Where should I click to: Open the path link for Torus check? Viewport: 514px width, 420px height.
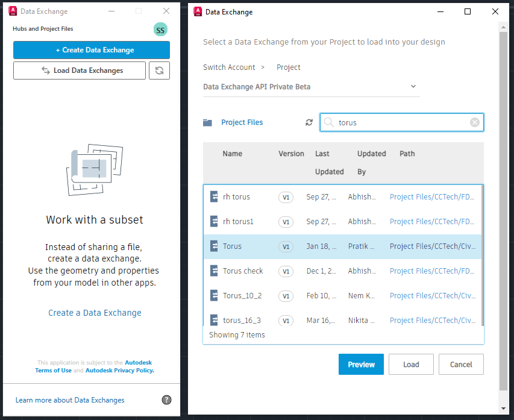coord(431,271)
